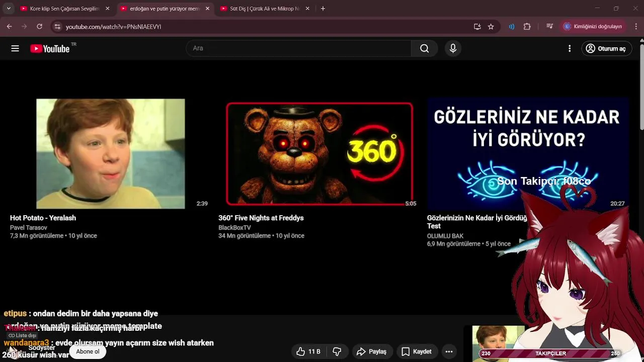
Task: Click the search magnifier button
Action: 424,48
